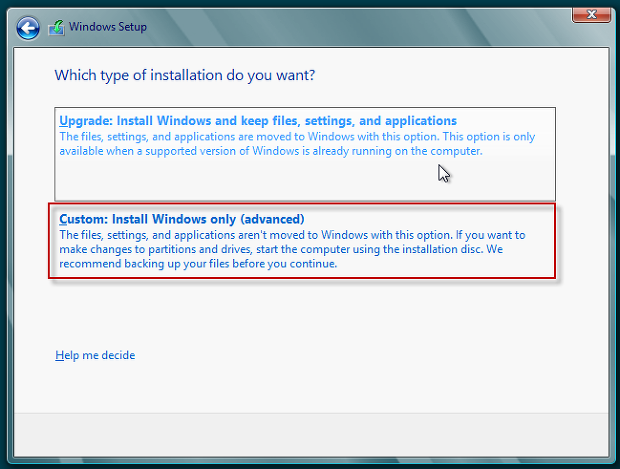
Task: Close the Windows Setup window
Action: pyautogui.click(x=591, y=15)
